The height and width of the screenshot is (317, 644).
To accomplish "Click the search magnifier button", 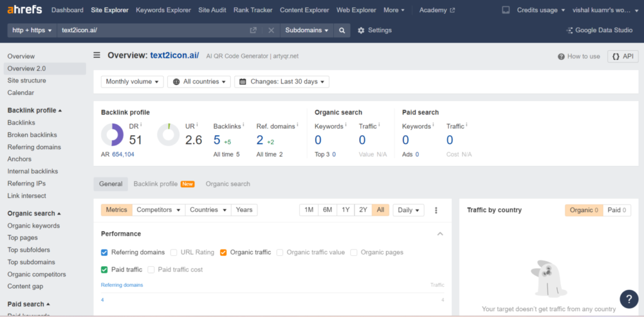I will pyautogui.click(x=341, y=30).
